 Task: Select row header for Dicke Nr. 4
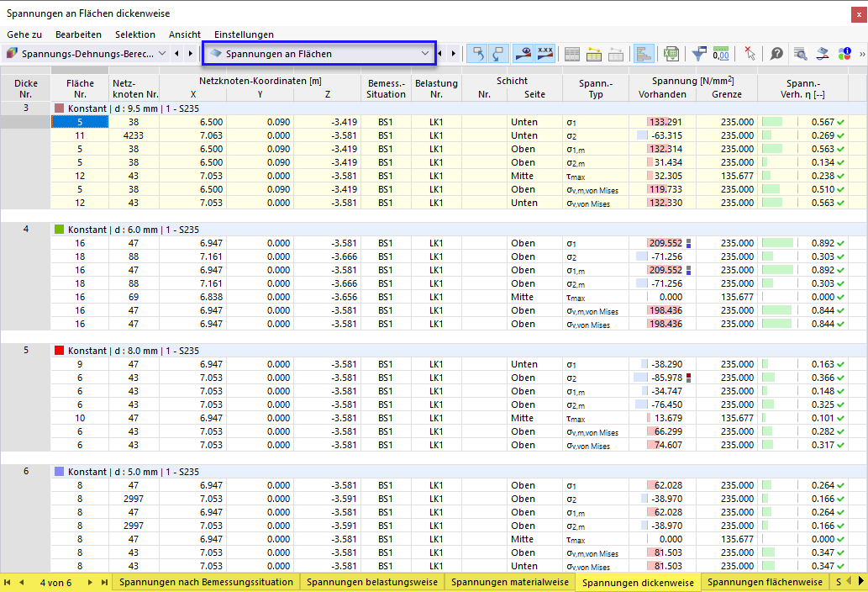[25, 229]
